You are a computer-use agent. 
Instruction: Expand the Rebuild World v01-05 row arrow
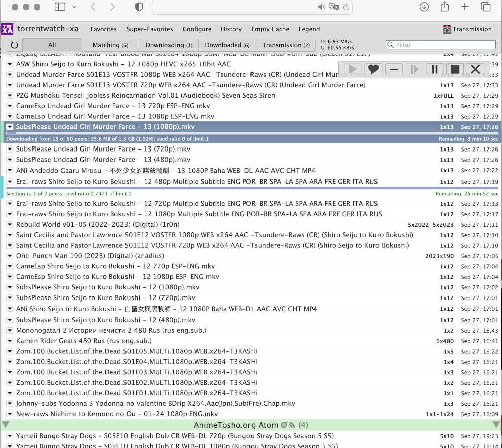pyautogui.click(x=10, y=225)
